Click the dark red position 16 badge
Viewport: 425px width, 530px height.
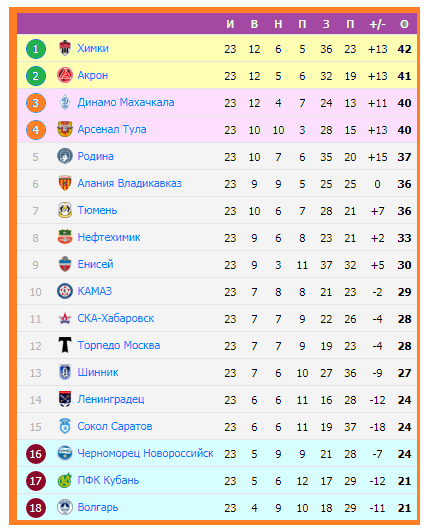[36, 454]
